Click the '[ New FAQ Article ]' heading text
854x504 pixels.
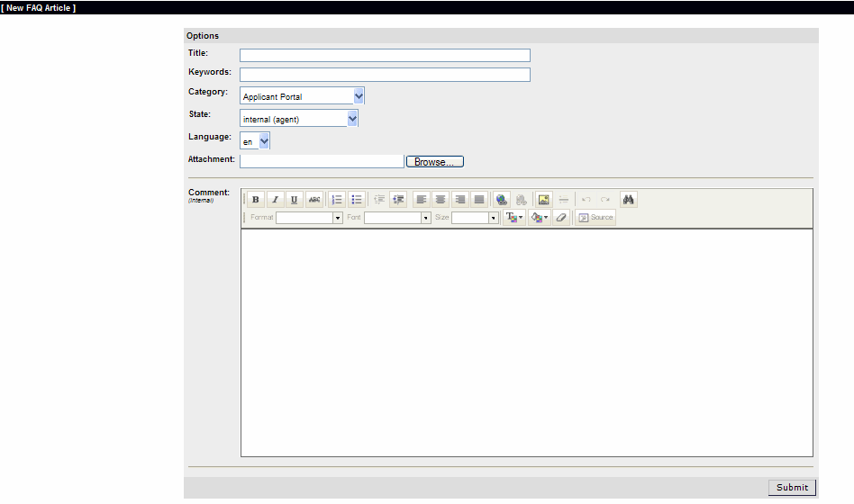point(38,7)
